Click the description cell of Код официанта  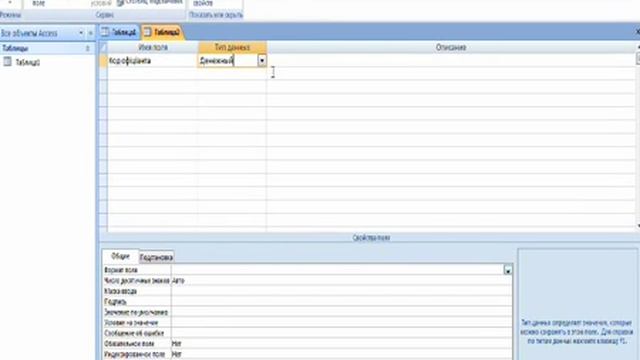pyautogui.click(x=451, y=61)
